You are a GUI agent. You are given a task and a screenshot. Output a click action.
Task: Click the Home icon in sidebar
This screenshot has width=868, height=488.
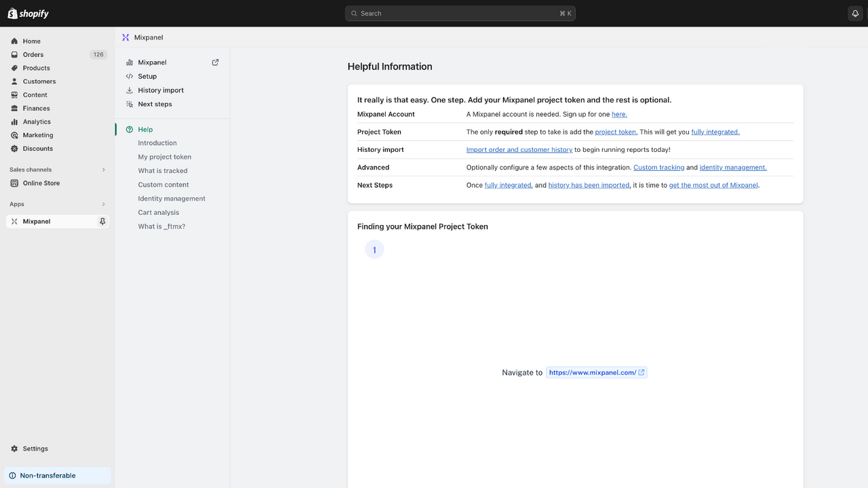(14, 41)
